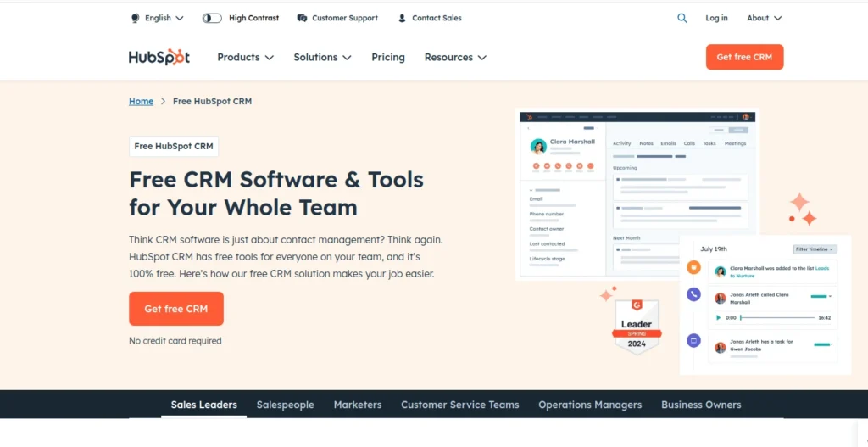Switch to the Marketers tab
Viewport: 868px width, 447px height.
358,405
